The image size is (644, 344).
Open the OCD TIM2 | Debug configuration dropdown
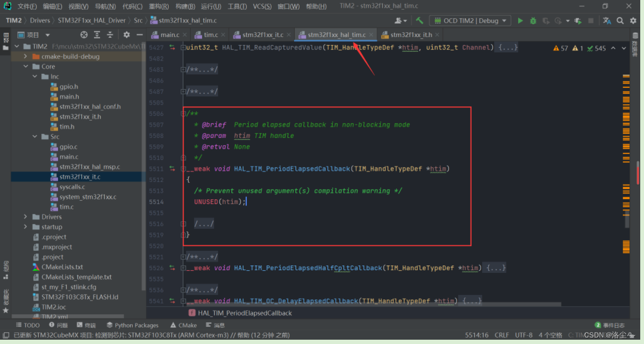click(471, 20)
